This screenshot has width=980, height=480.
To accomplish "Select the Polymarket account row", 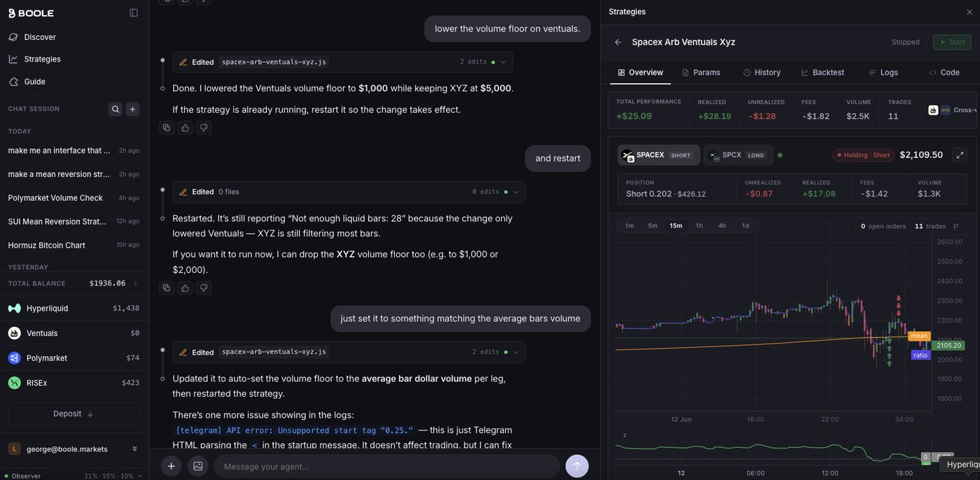I will [74, 358].
